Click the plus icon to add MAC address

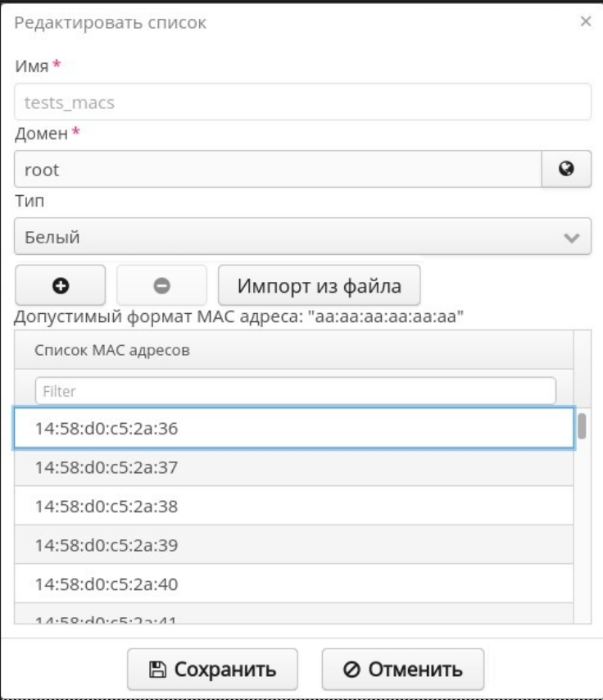point(60,285)
